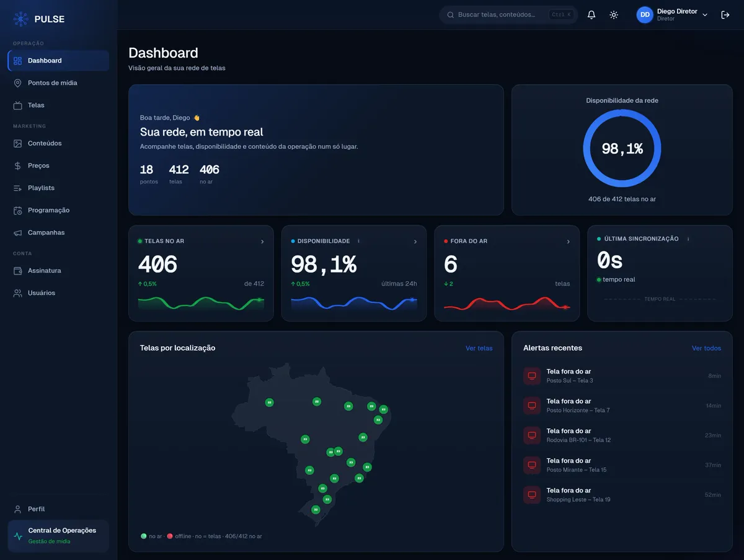
Task: Click the últimas 24h label
Action: coord(399,284)
